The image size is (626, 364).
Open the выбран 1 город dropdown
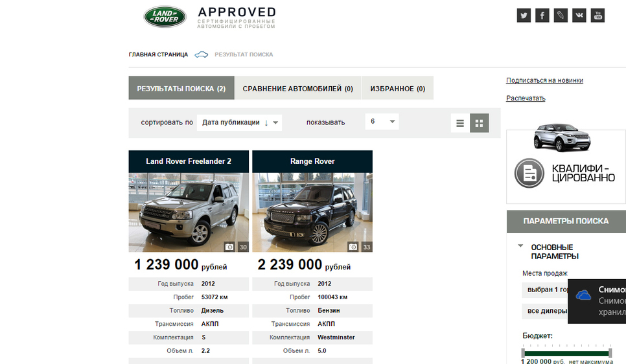(544, 290)
